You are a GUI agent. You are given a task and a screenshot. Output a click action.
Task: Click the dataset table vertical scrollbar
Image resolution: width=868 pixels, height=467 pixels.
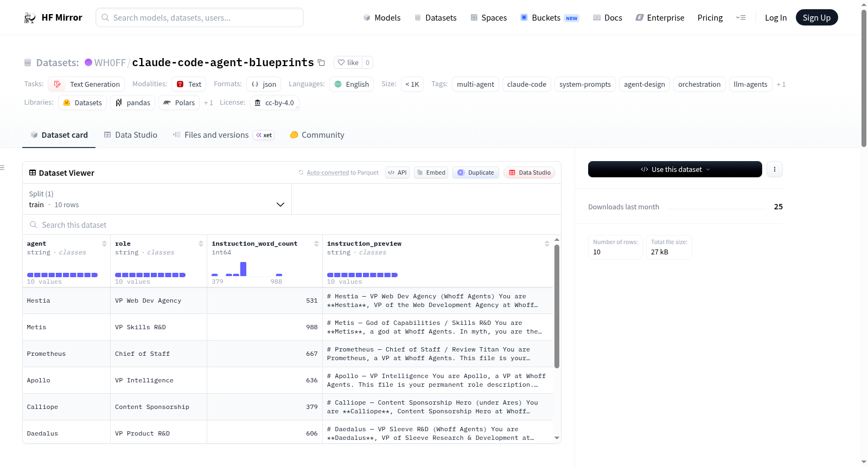click(557, 306)
